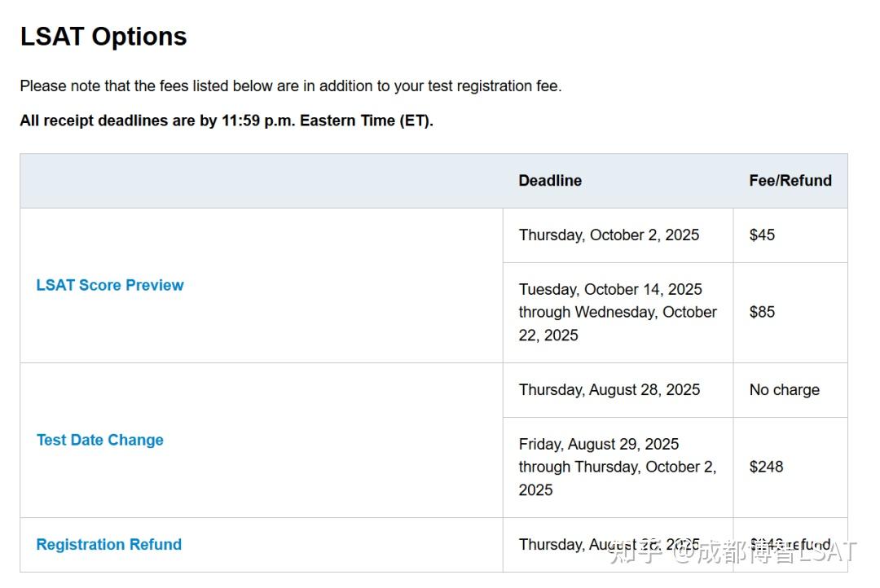
Task: Click the note about additional registration fees
Action: coord(291,86)
